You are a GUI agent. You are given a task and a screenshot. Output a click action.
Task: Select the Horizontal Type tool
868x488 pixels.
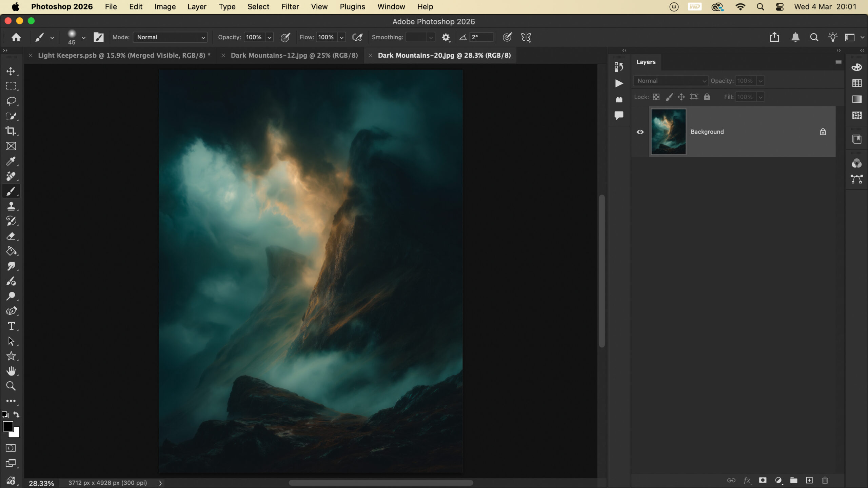pos(11,326)
